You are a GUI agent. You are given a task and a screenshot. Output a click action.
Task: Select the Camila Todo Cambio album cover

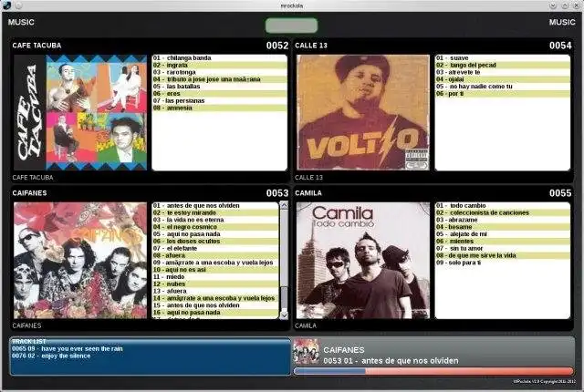click(363, 261)
